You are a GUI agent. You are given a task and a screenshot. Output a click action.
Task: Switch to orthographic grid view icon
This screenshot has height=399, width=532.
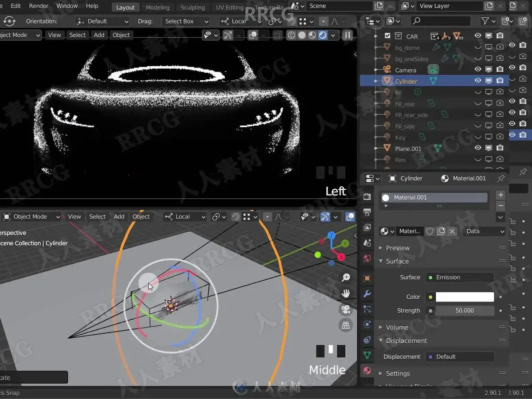click(346, 325)
